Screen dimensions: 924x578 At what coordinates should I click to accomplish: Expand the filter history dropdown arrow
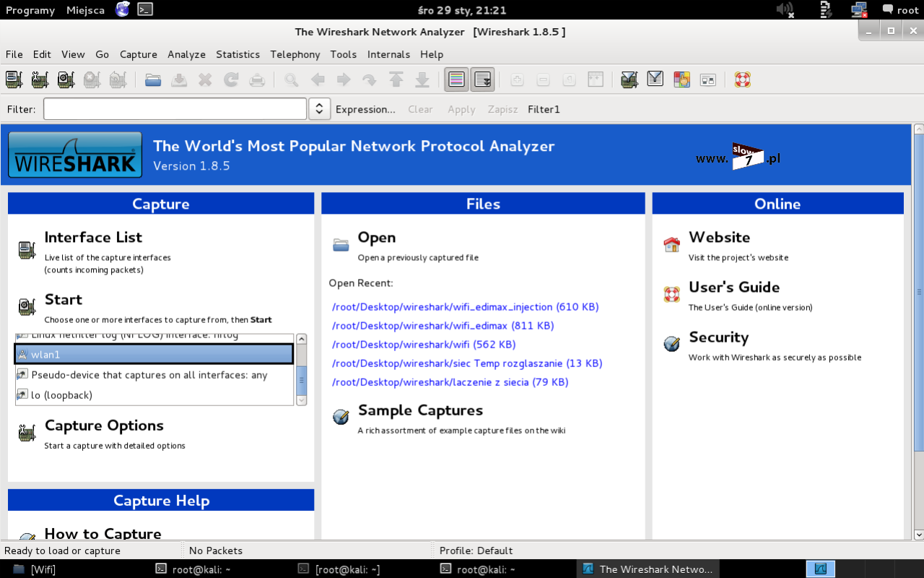[319, 109]
